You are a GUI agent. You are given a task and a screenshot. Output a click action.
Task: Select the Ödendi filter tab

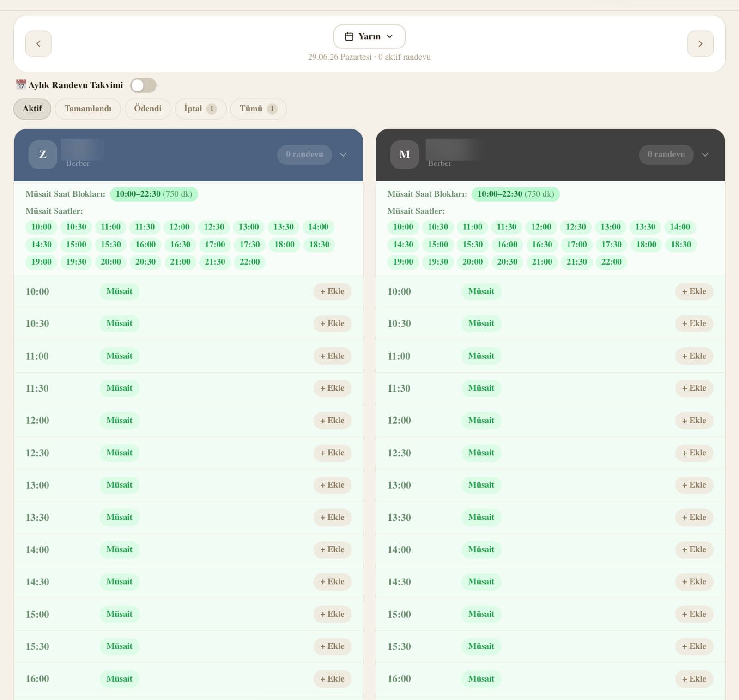(x=147, y=109)
